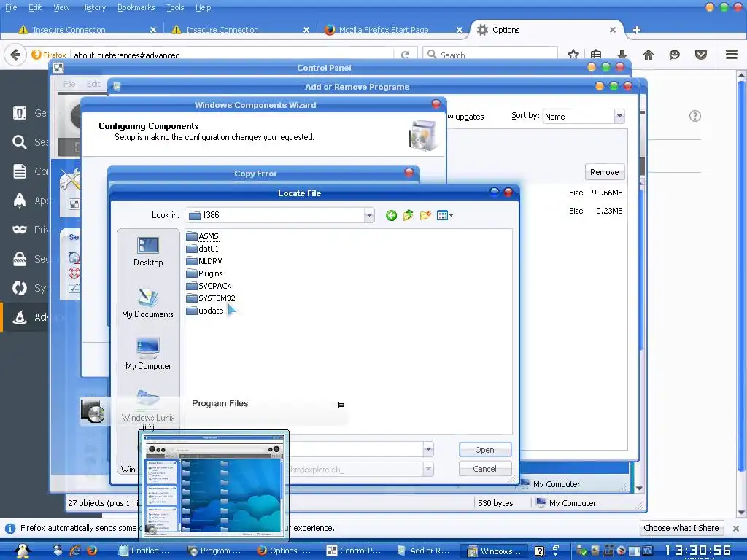Reload the page in Firefox

coord(406,55)
